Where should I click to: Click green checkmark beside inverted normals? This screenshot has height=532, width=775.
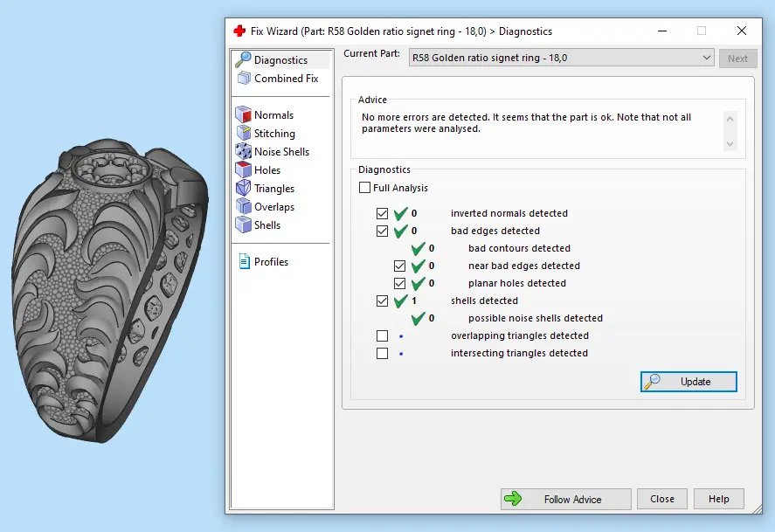click(x=401, y=213)
